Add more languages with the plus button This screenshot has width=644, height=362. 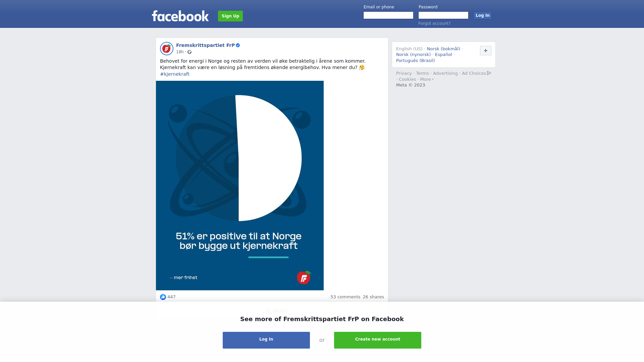pos(486,51)
